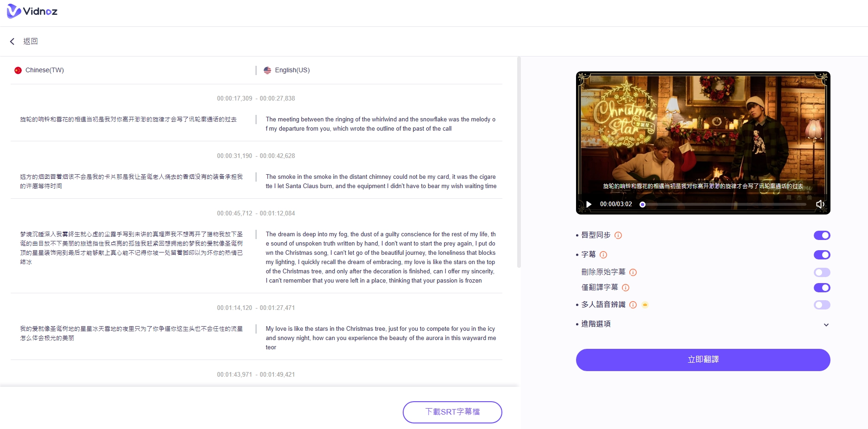Click the back arrow icon

pos(12,41)
